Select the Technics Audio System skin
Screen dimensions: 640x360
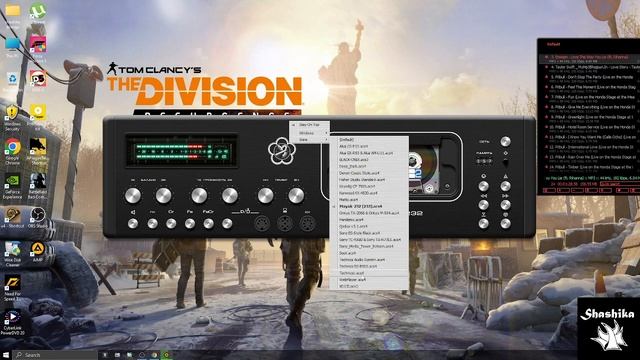(369, 260)
